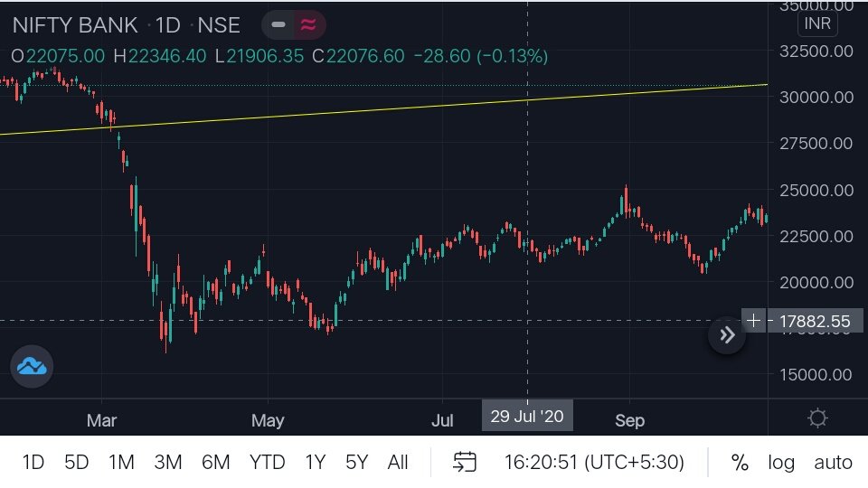Image resolution: width=868 pixels, height=488 pixels.
Task: Click the 27500.00 price axis label
Action: tap(816, 144)
